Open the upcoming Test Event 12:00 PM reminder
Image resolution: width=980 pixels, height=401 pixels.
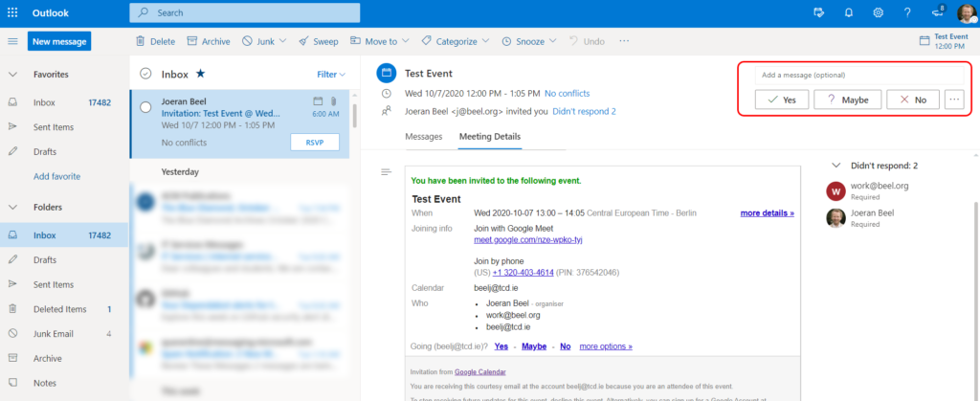tap(944, 41)
